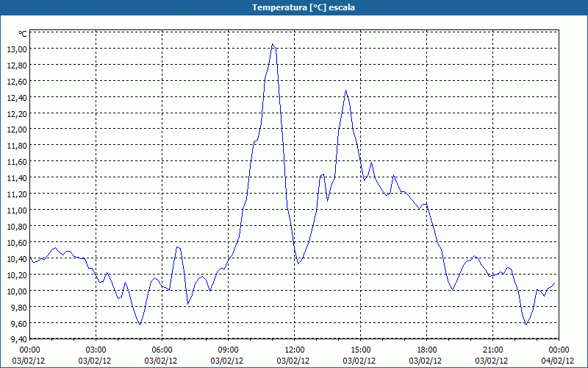Click the 03/02/12 date beneath 21:00
Viewport: 588px width, 368px height.
click(x=492, y=361)
